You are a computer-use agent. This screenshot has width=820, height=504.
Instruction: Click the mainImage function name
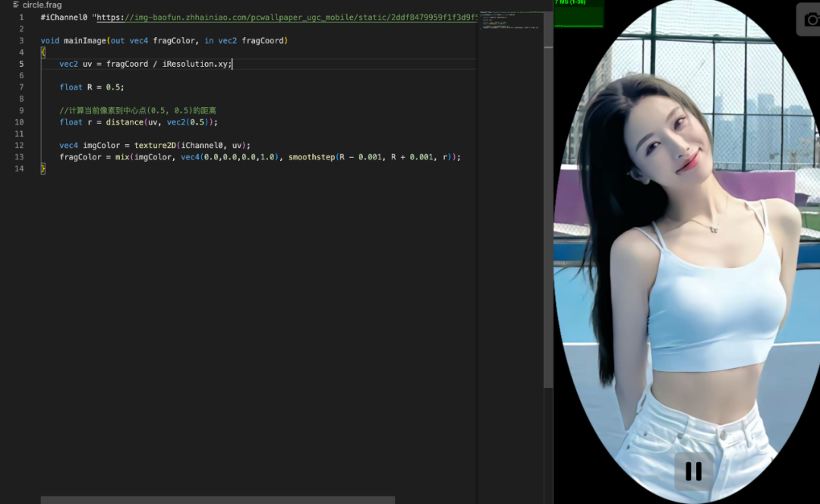click(84, 40)
